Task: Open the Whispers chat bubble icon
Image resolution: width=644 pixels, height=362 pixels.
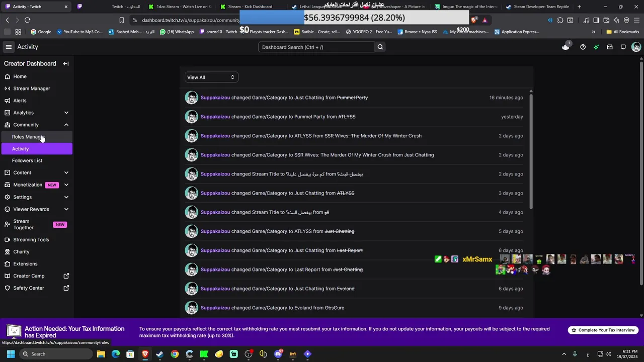Action: [x=623, y=47]
